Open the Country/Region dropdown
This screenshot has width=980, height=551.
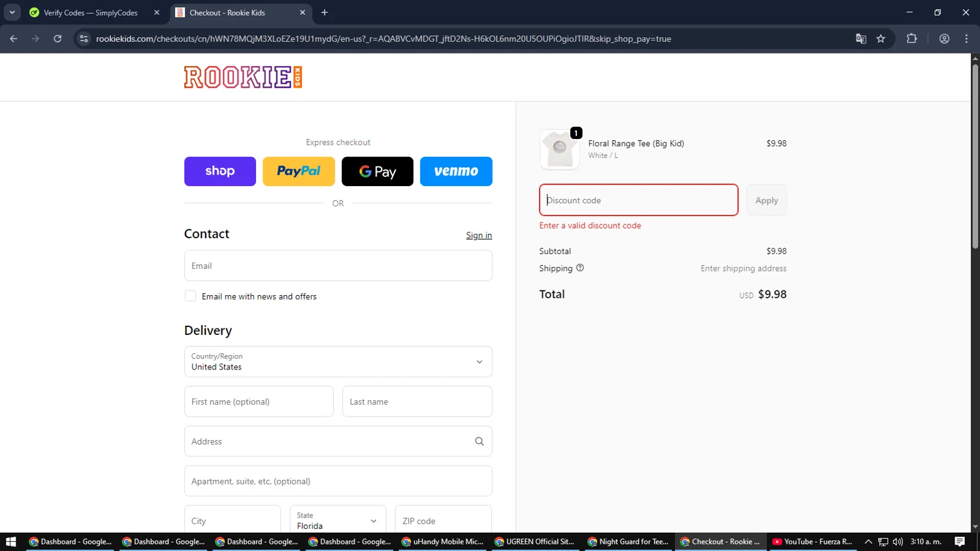338,362
